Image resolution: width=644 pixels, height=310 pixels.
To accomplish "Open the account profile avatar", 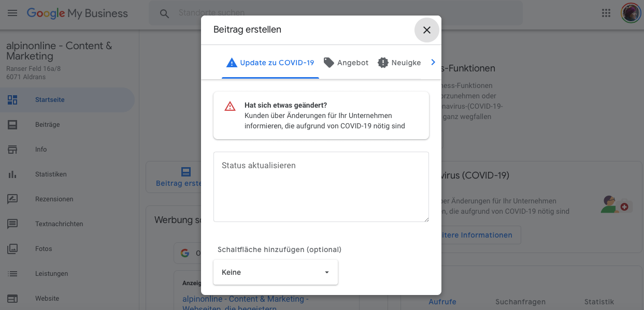I will (631, 13).
